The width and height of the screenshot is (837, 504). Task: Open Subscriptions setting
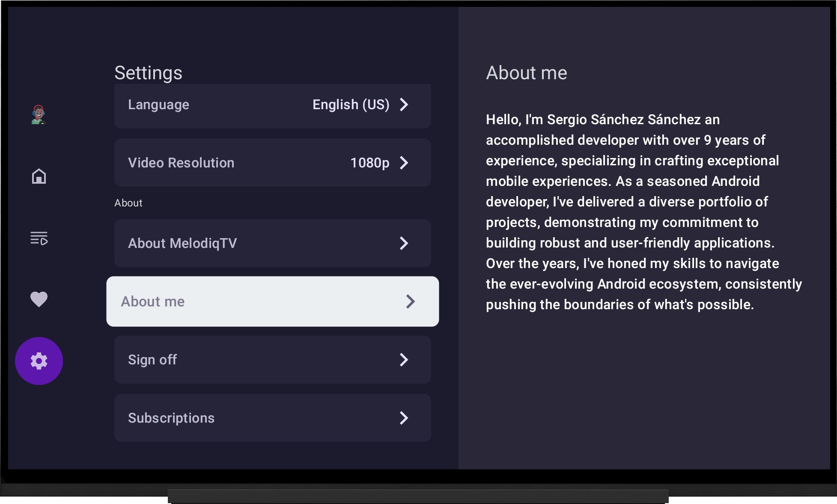[273, 418]
